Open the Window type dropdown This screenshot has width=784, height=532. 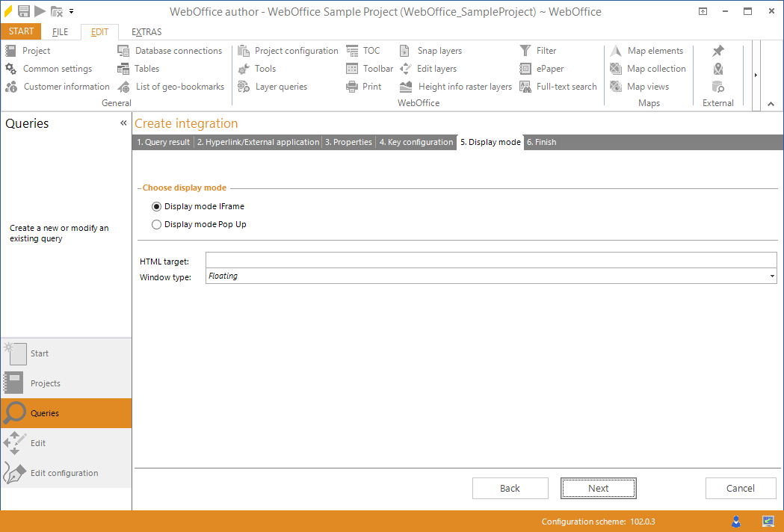pos(772,276)
